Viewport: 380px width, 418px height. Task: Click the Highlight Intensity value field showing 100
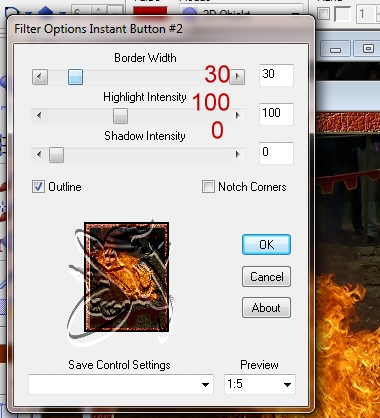pyautogui.click(x=276, y=114)
